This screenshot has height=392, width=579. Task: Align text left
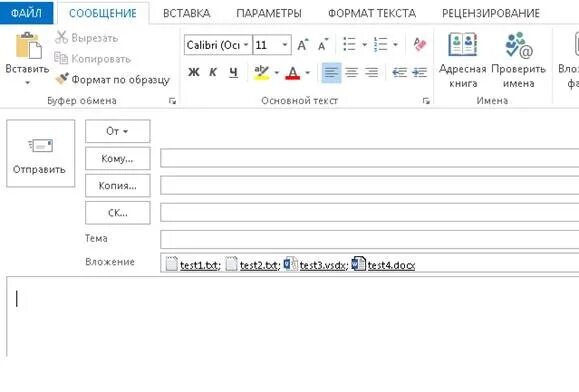point(331,73)
